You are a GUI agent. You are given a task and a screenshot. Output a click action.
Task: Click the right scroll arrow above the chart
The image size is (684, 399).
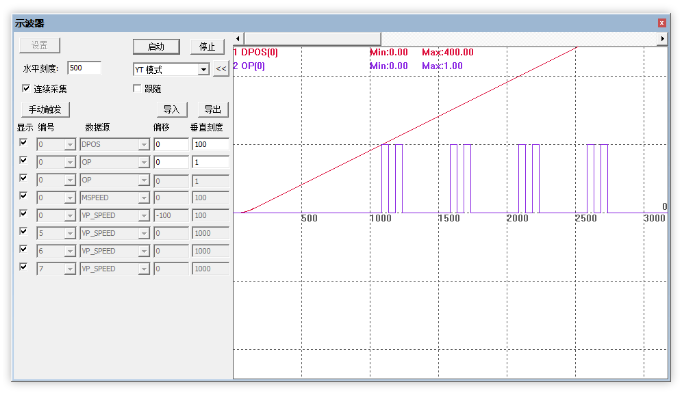coord(662,38)
